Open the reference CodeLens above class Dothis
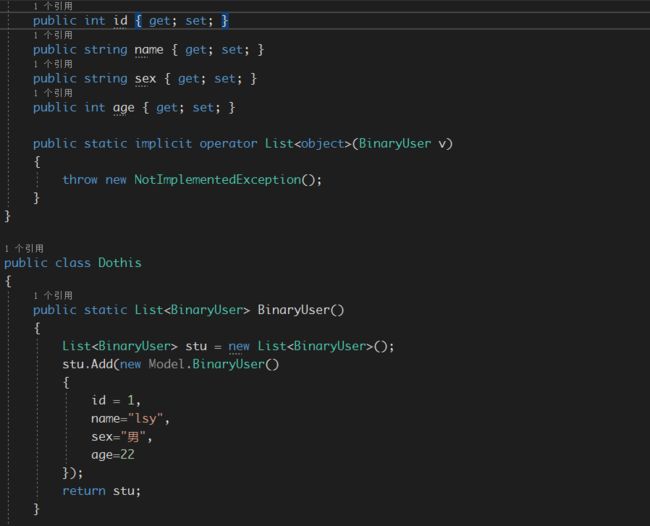Image resolution: width=650 pixels, height=526 pixels. click(x=24, y=248)
